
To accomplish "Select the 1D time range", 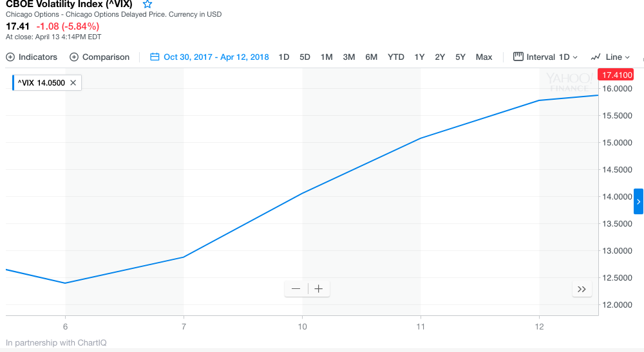I will tap(284, 57).
